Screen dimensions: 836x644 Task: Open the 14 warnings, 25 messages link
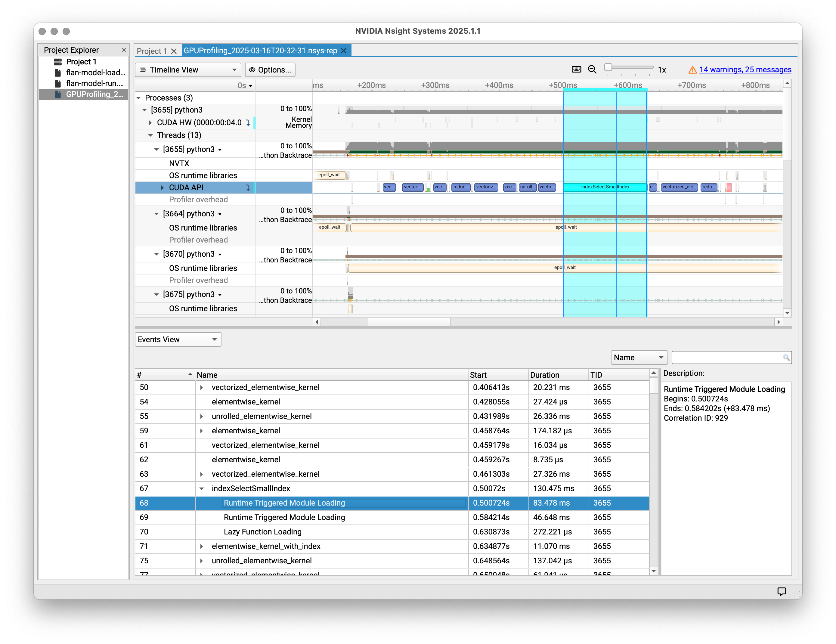click(745, 70)
